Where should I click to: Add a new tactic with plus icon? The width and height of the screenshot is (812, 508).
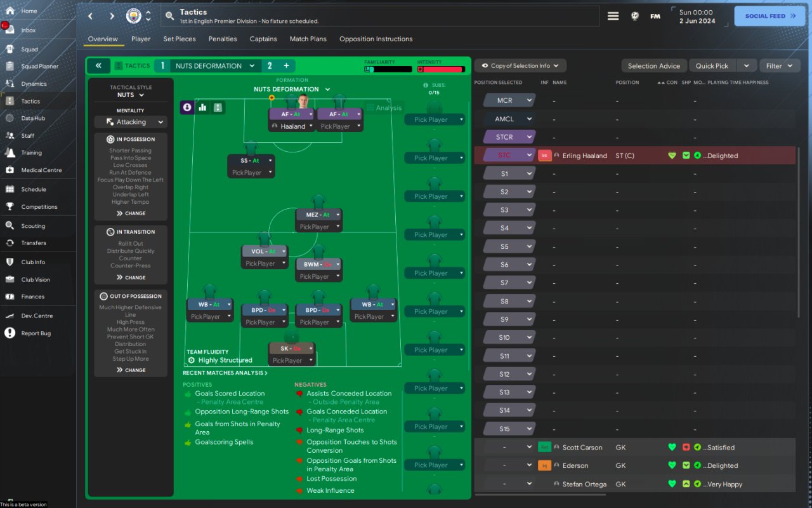286,65
